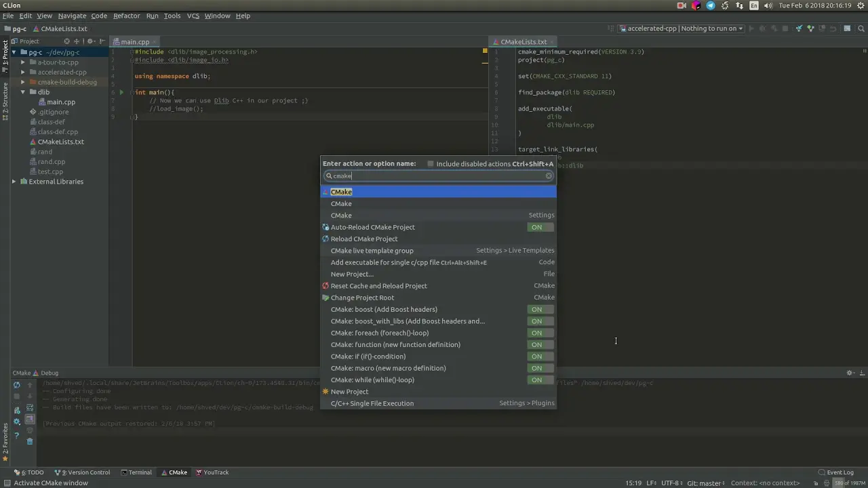Collapse the dlib folder
The height and width of the screenshot is (488, 868).
click(x=23, y=92)
